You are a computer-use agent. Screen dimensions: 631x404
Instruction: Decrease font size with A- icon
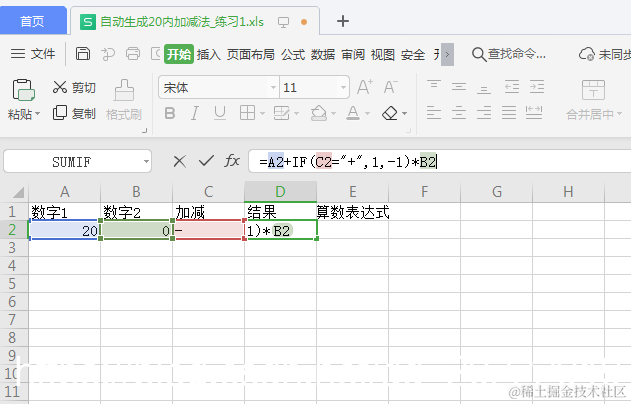[x=390, y=87]
